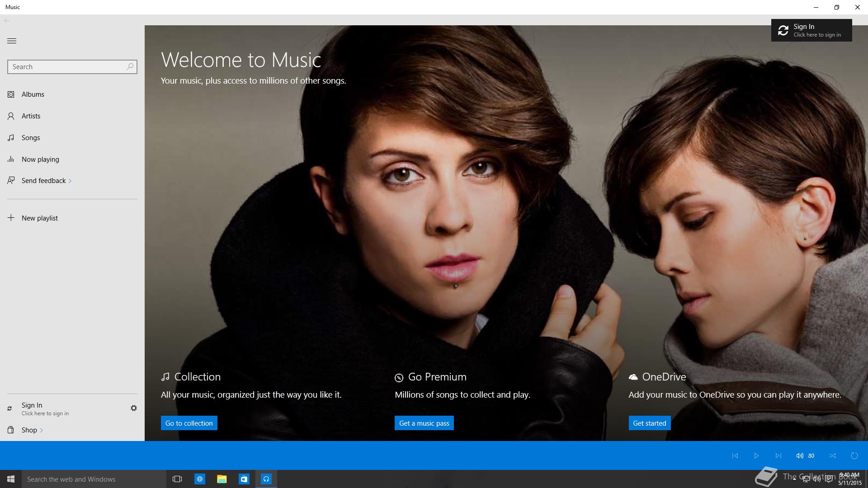868x488 pixels.
Task: Open Songs in the sidebar
Action: [x=72, y=138]
